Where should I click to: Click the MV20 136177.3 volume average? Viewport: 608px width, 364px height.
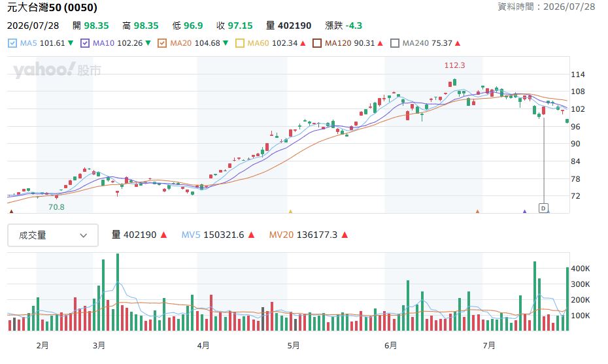(x=303, y=235)
